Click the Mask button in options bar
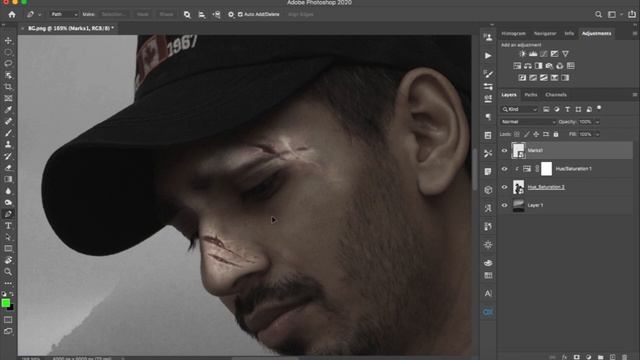 (x=142, y=14)
